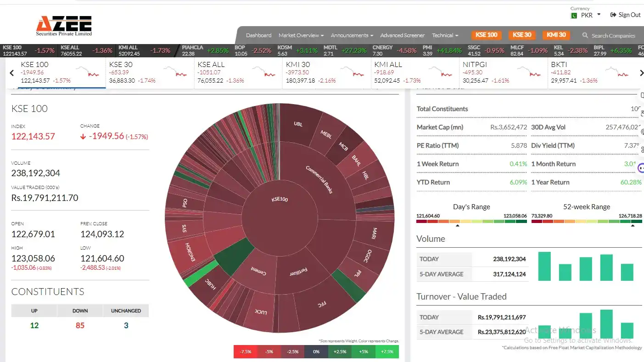
Task: Click the index value 122,143.57 in KSE 100 panel
Action: (33, 136)
